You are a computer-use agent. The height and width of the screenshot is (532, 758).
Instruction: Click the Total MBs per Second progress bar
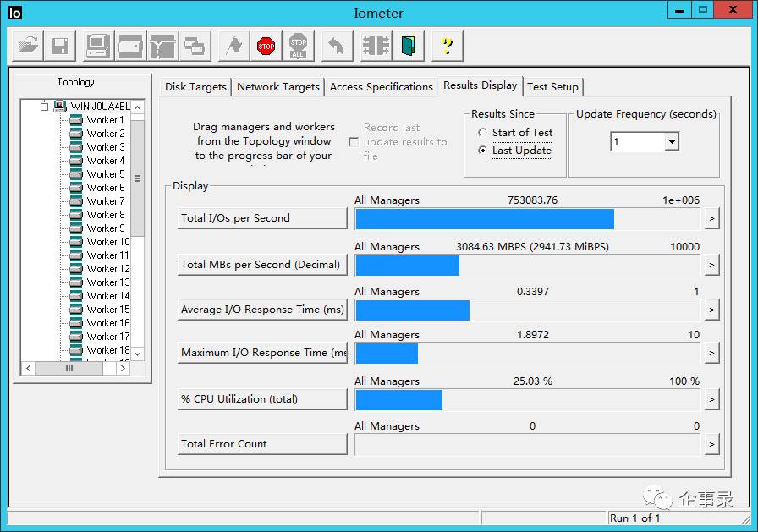(x=527, y=266)
